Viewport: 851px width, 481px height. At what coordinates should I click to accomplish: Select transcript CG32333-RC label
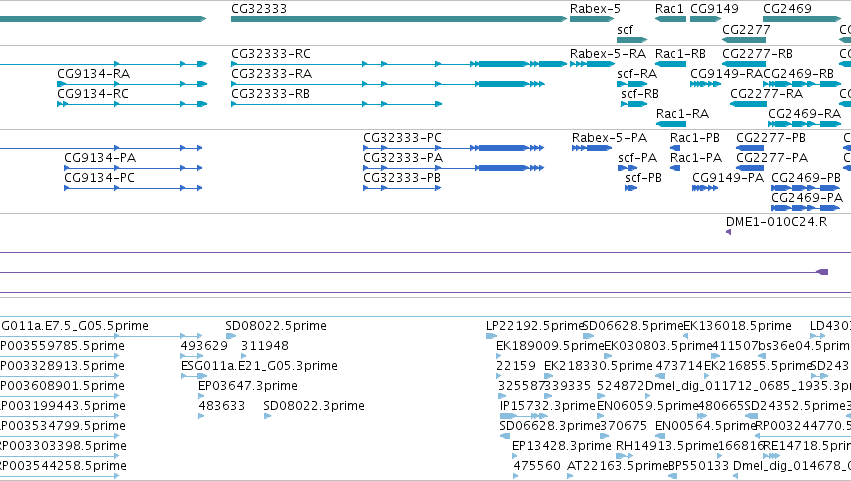click(271, 54)
